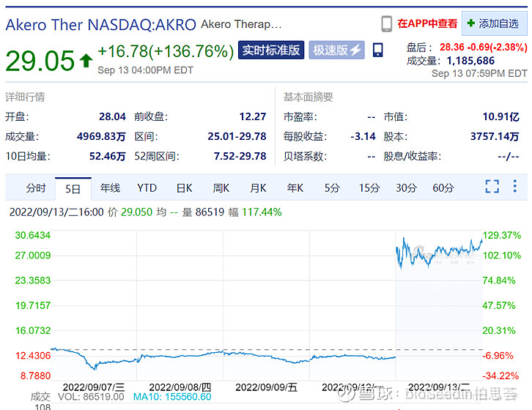Click the 区间 value 25.01-29.78
This screenshot has height=410, width=532.
pos(237,136)
